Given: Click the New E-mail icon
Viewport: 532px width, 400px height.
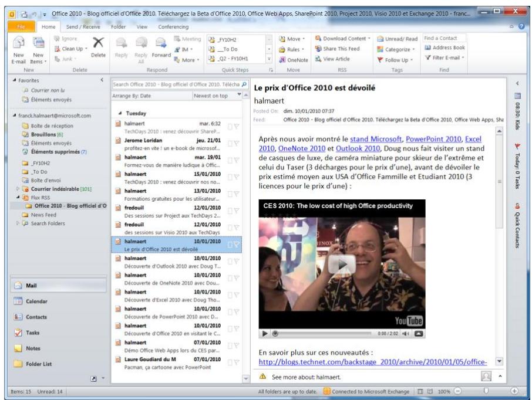Looking at the screenshot, I should 18,43.
